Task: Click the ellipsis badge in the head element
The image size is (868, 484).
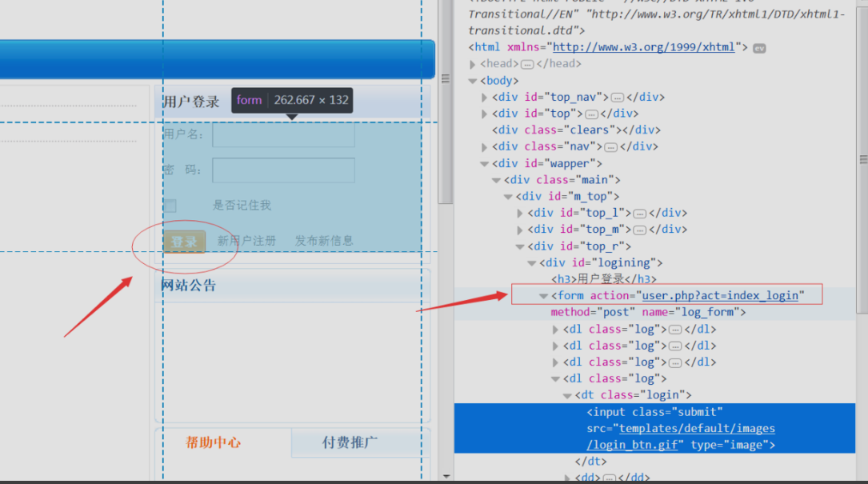Action: click(527, 64)
